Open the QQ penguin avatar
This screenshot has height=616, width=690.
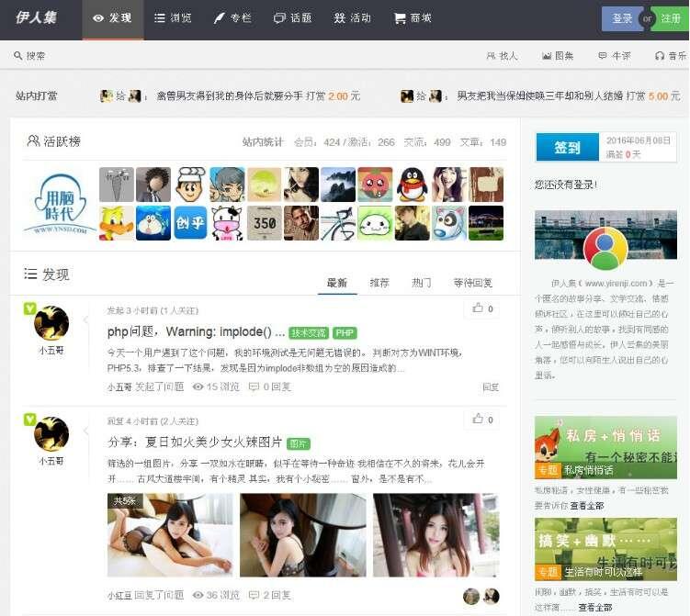click(412, 185)
